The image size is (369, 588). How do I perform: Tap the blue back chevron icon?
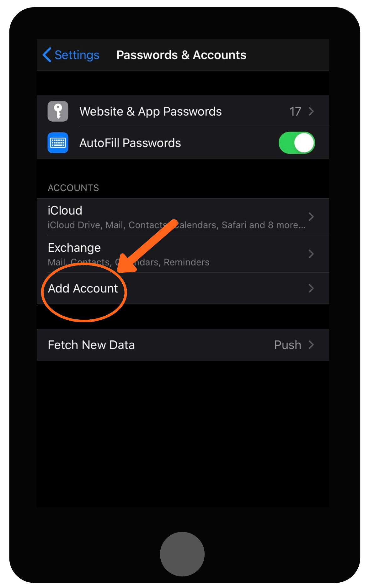(47, 55)
